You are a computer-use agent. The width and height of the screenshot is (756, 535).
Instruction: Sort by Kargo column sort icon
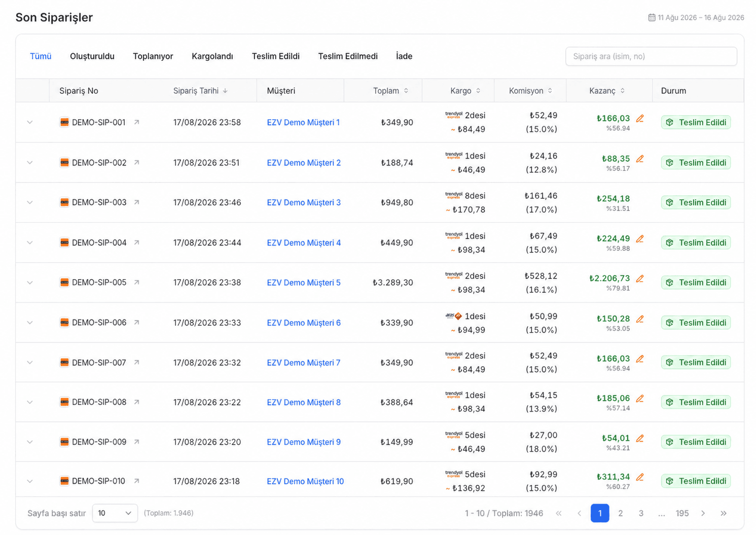pyautogui.click(x=478, y=91)
